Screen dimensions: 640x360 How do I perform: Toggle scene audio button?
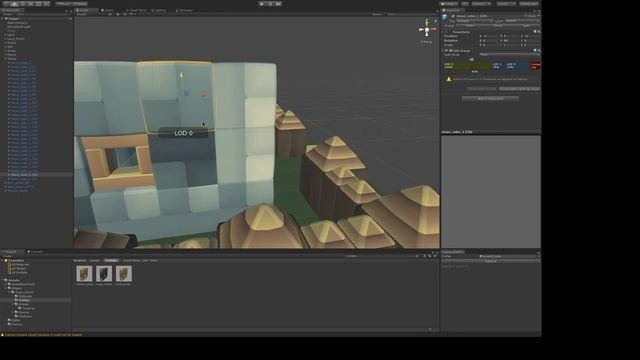124,14
